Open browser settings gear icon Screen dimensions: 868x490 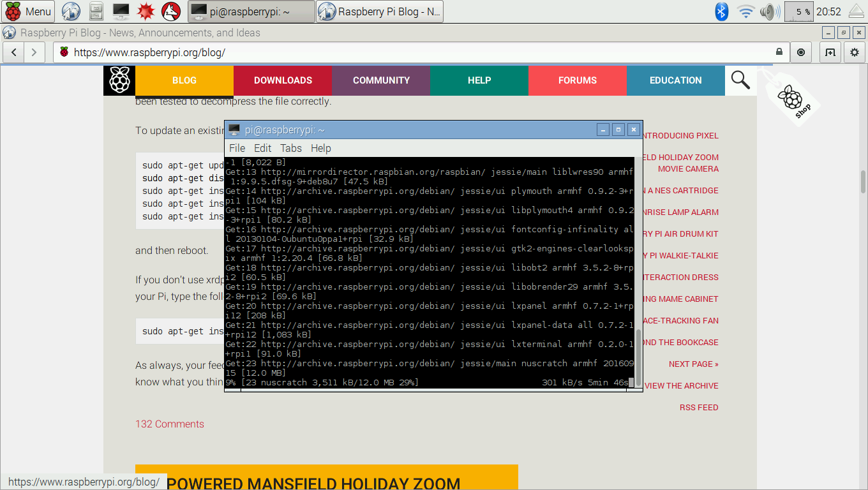click(x=855, y=52)
